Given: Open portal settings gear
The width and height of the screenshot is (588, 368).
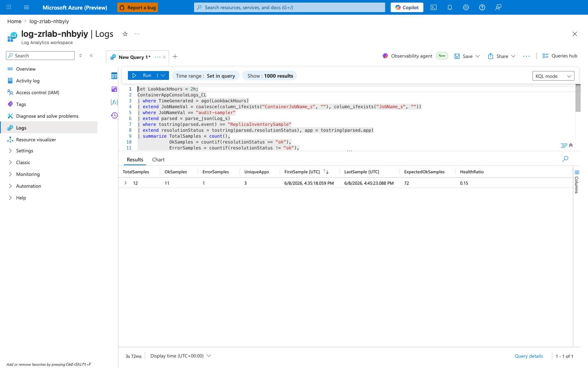Looking at the screenshot, I should (466, 7).
